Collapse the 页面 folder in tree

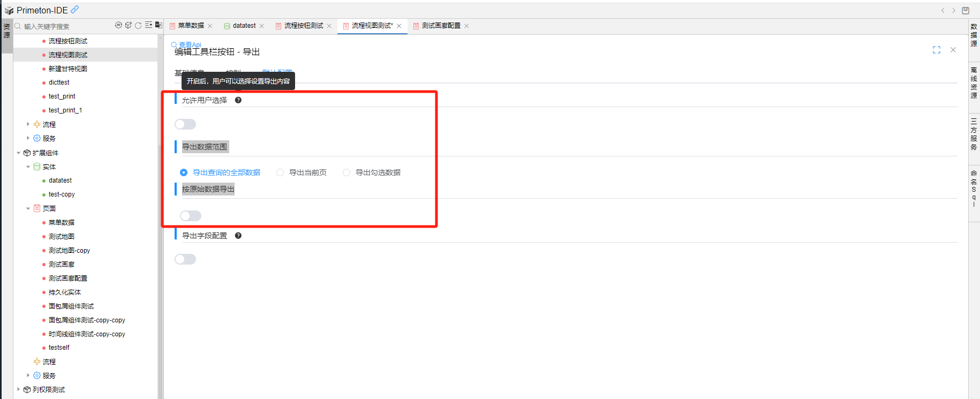(28, 208)
